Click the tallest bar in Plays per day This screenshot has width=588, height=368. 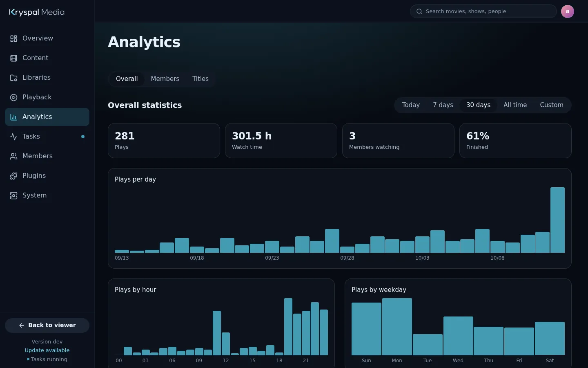[x=557, y=220]
